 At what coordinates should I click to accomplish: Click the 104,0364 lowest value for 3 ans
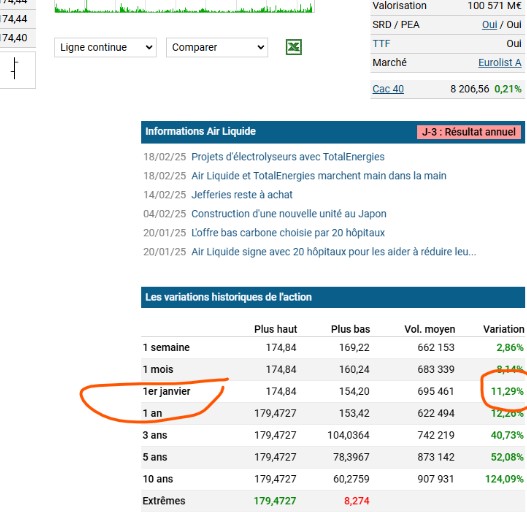pyautogui.click(x=348, y=435)
